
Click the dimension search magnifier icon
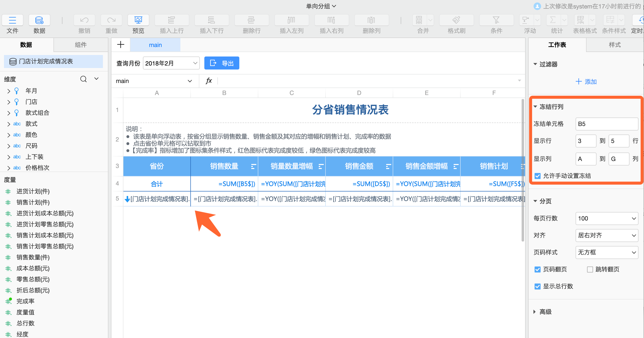click(83, 79)
